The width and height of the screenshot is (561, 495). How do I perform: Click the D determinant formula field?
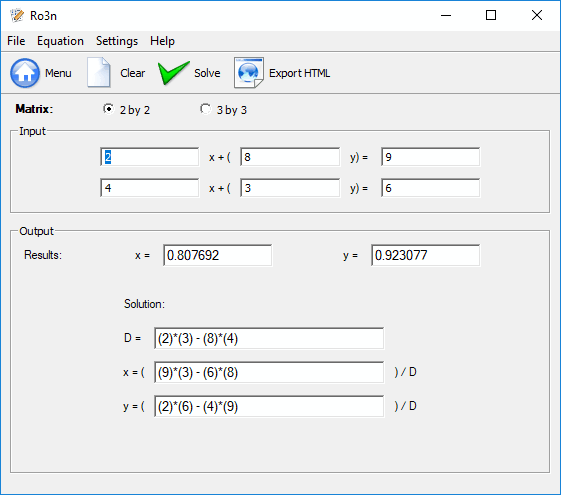tap(269, 338)
